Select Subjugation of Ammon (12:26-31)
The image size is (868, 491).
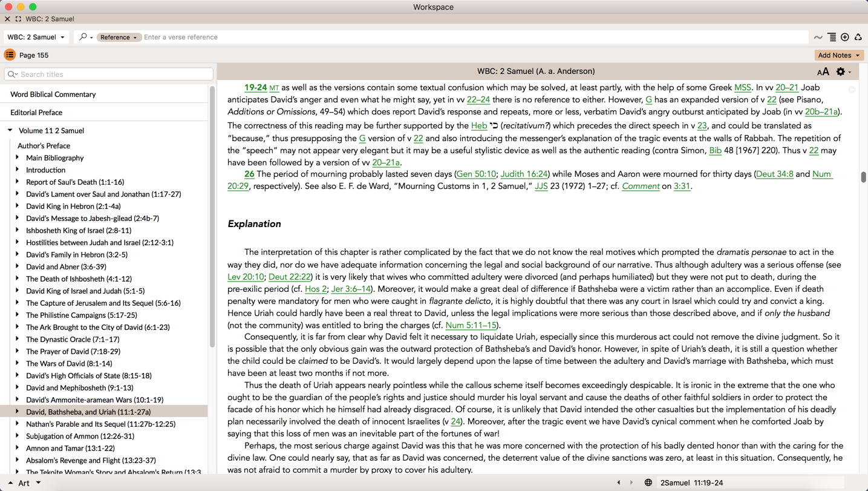point(80,437)
